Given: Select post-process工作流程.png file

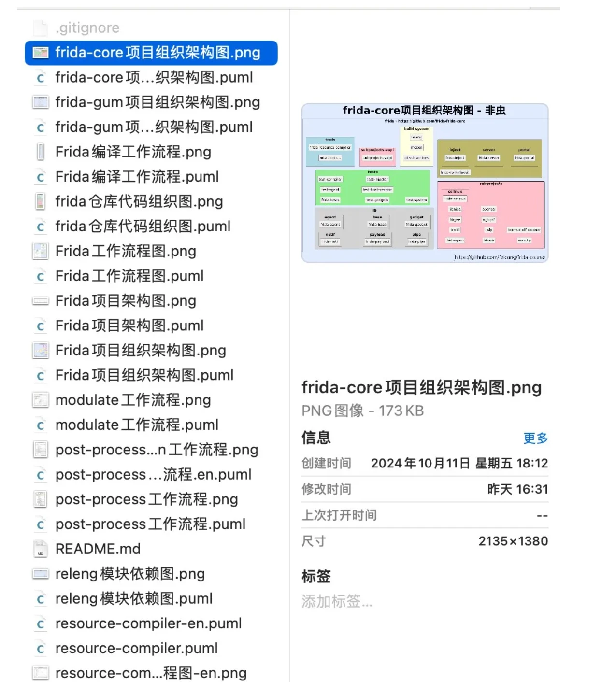Looking at the screenshot, I should [x=146, y=499].
